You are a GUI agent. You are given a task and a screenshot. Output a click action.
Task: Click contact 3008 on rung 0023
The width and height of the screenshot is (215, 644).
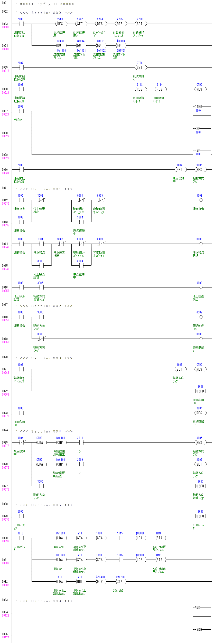(21, 413)
